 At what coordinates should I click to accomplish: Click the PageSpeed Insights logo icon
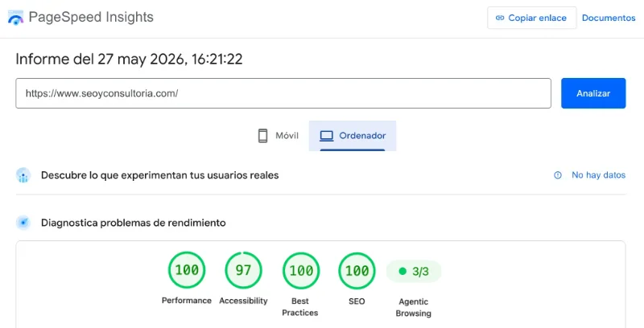pos(15,18)
